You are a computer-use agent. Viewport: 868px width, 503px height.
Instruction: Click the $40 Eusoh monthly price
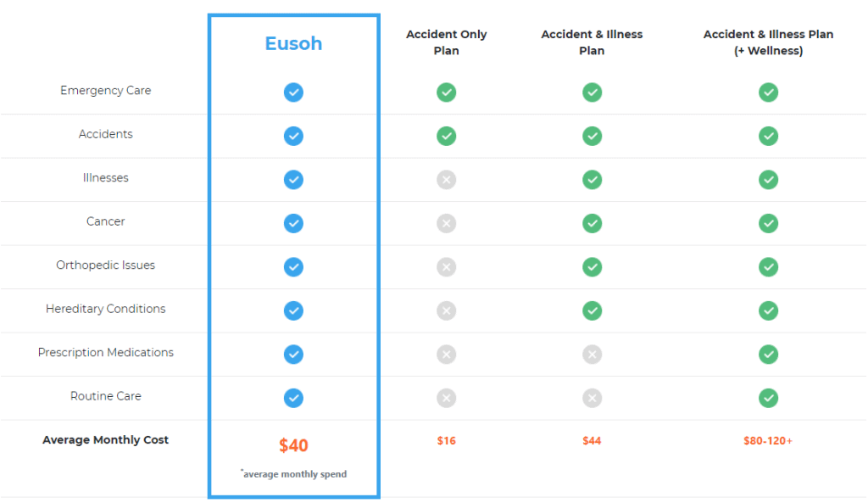293,445
